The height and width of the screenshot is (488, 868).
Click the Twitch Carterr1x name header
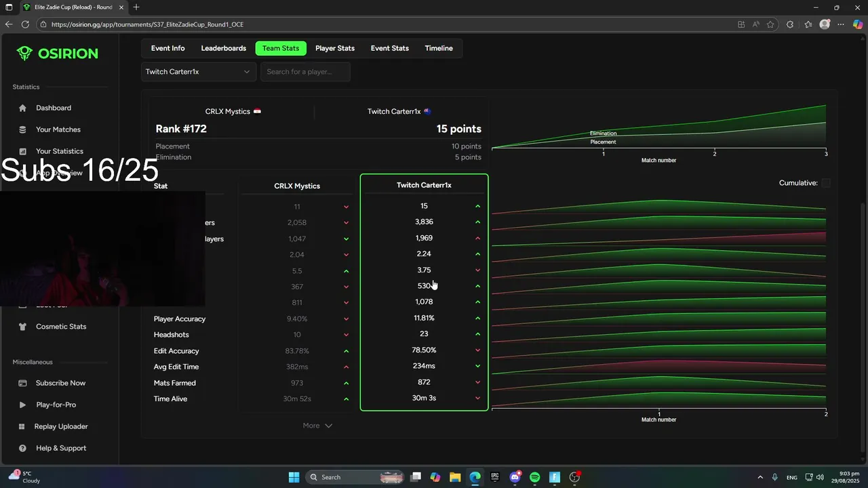394,111
